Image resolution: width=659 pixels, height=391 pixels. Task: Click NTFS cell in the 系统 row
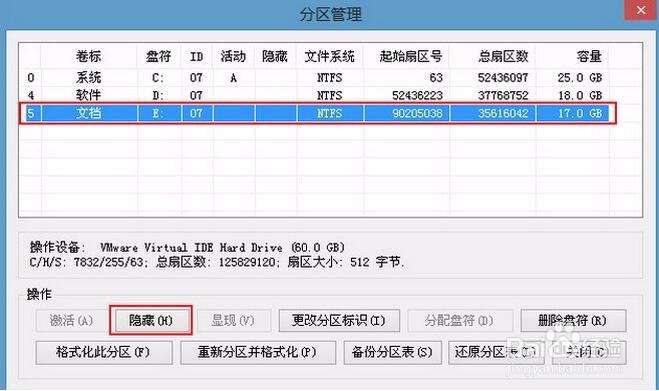[330, 78]
